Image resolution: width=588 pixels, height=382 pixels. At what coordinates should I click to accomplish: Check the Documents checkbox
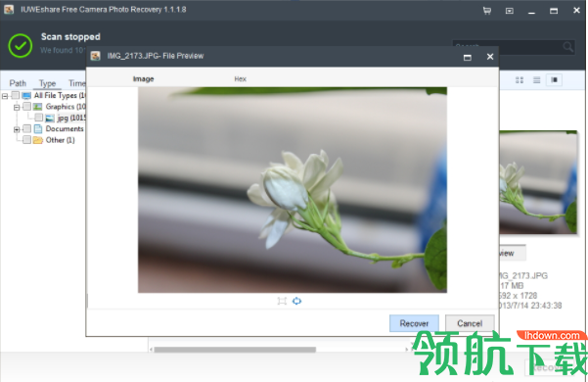(x=26, y=129)
